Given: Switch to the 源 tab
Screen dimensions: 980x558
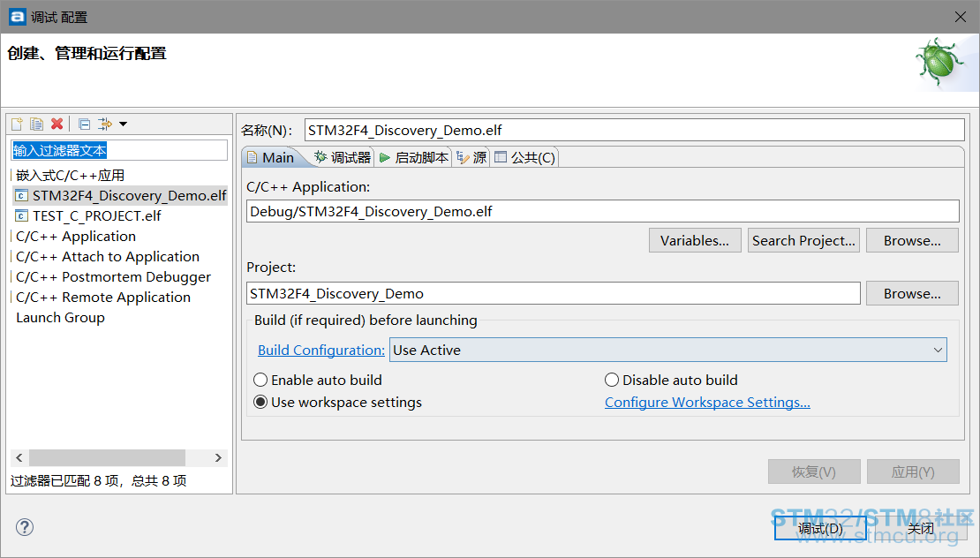Looking at the screenshot, I should click(x=471, y=157).
